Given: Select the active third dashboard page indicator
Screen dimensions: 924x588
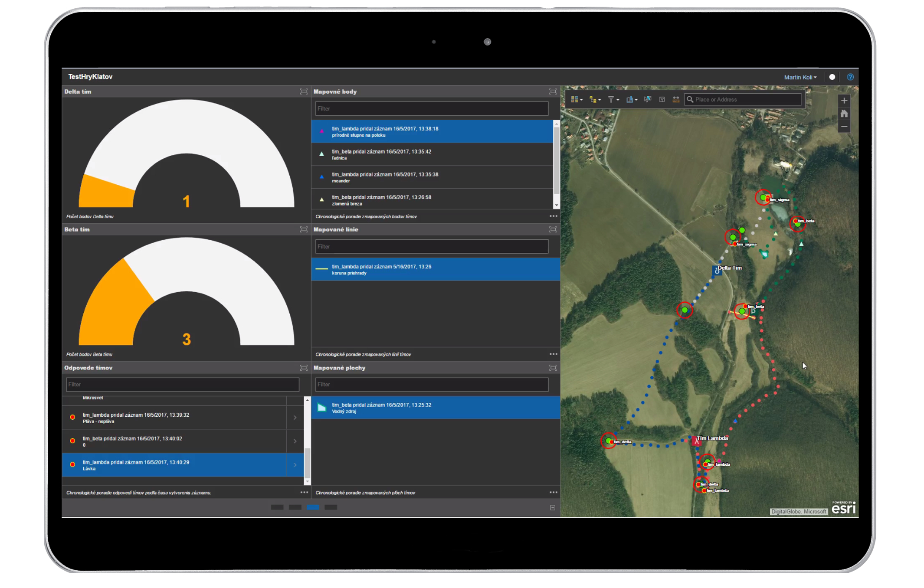Looking at the screenshot, I should tap(313, 507).
